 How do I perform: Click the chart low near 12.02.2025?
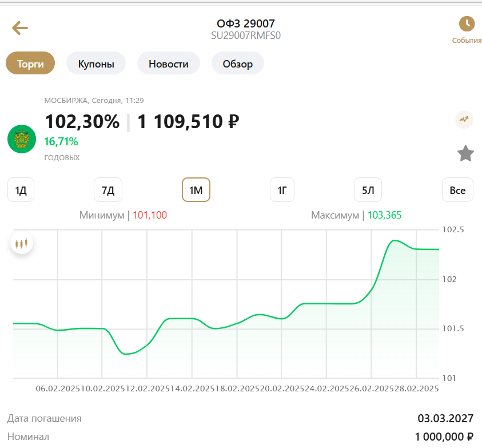(x=125, y=354)
